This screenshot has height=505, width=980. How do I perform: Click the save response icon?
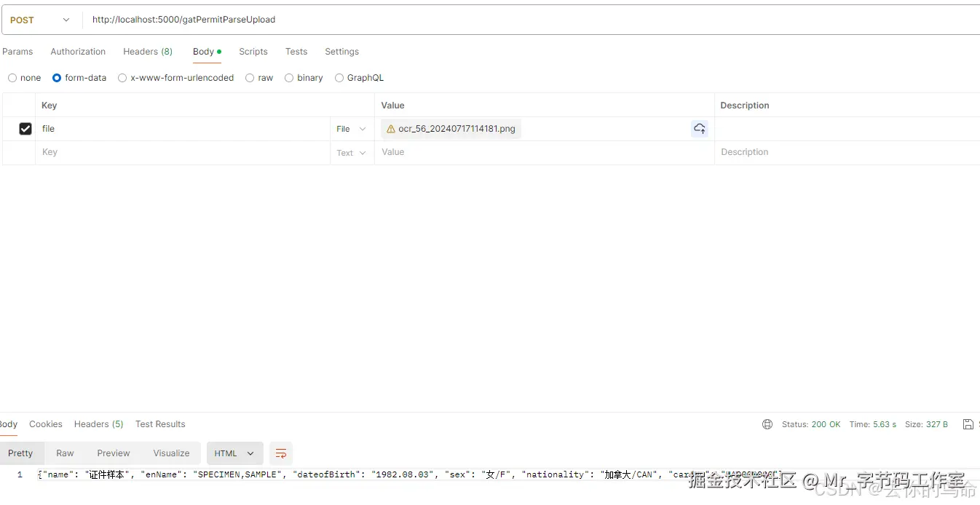click(x=968, y=424)
